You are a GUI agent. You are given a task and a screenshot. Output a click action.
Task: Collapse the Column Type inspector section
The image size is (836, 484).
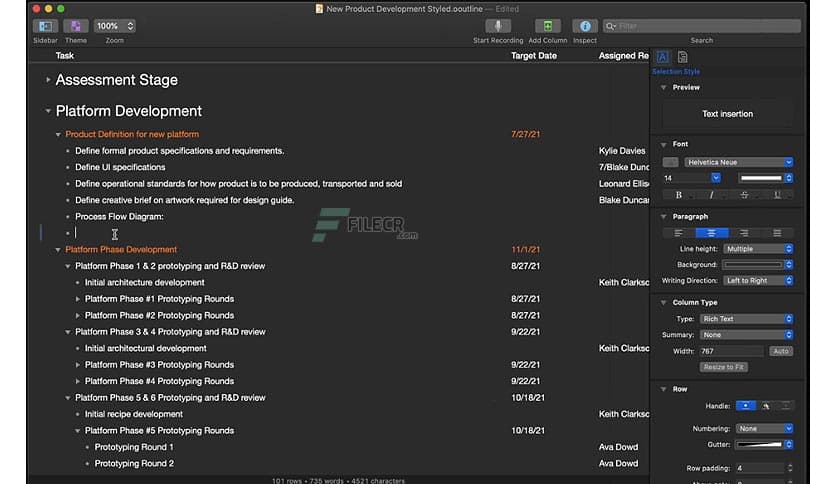point(663,303)
